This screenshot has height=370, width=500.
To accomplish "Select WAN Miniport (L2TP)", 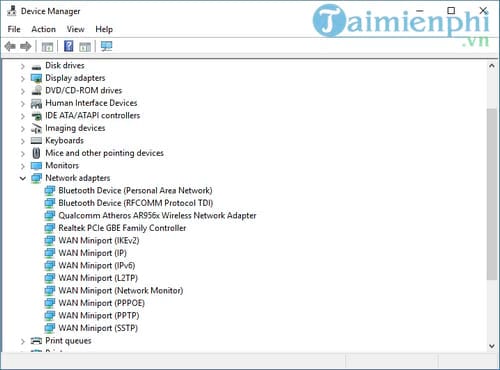I will 98,278.
